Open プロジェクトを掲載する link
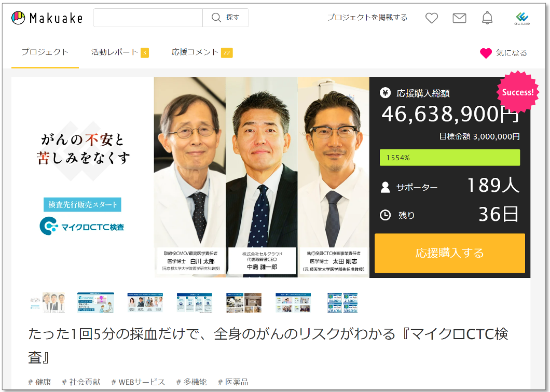Viewport: 550px width, 392px height. coord(367,18)
